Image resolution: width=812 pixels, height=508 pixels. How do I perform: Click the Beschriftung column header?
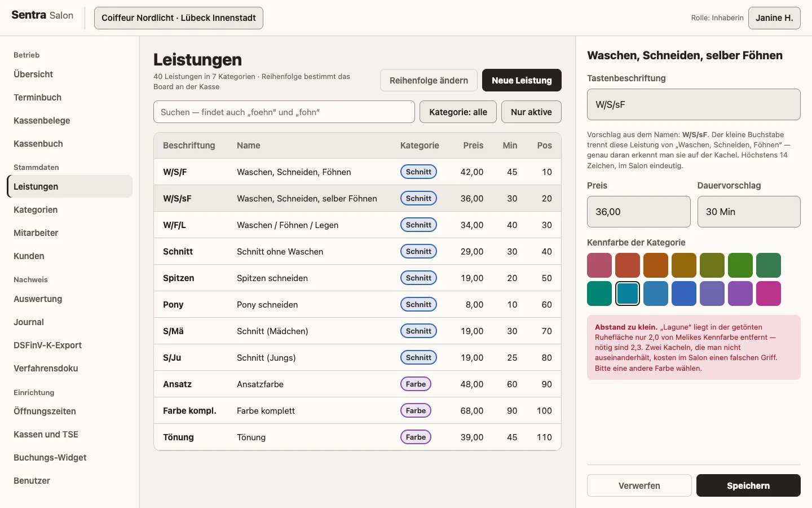(189, 146)
